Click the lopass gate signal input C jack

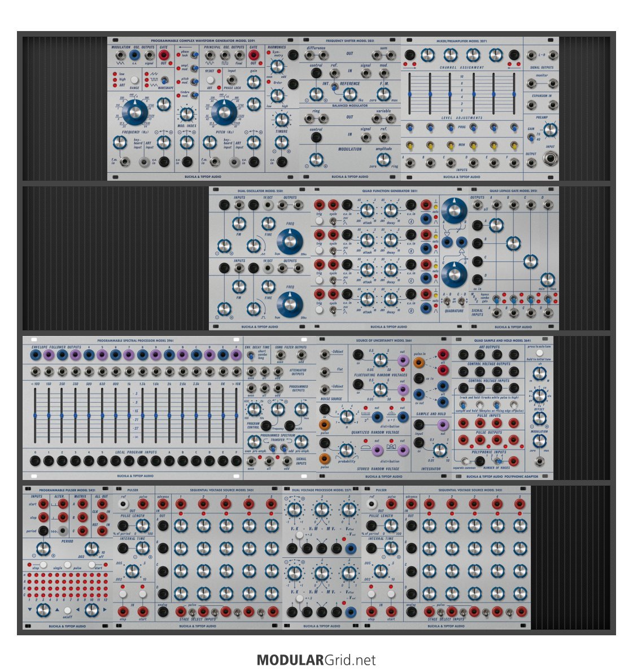coord(531,312)
